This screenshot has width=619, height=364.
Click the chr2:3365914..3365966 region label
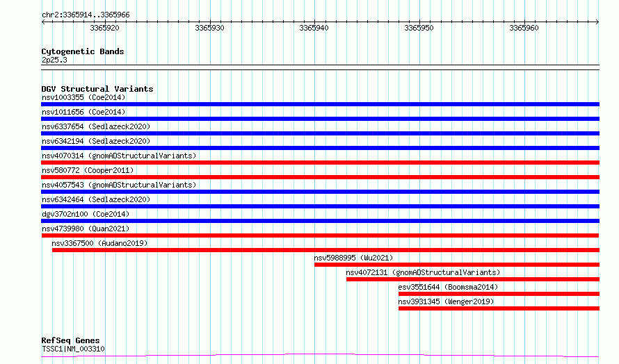(x=86, y=15)
